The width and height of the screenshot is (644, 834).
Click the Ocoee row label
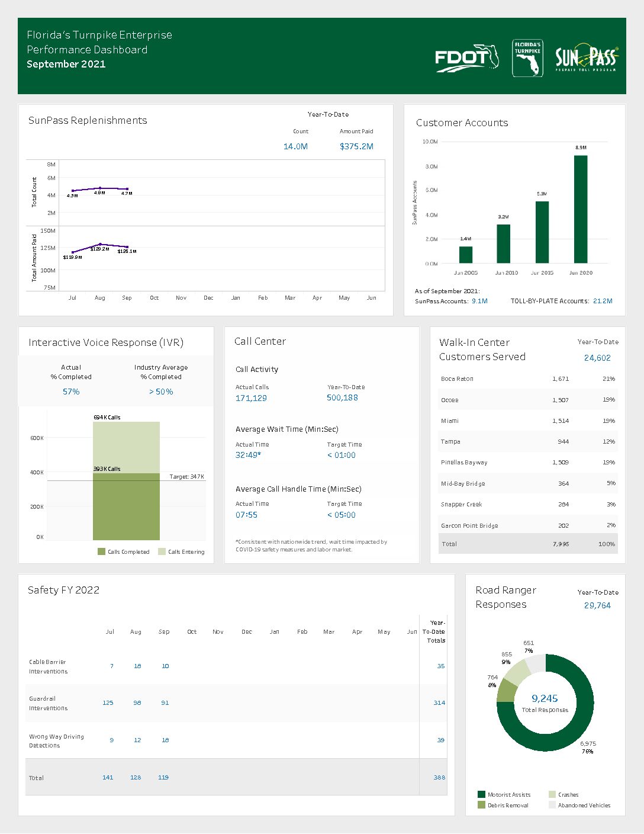click(450, 400)
